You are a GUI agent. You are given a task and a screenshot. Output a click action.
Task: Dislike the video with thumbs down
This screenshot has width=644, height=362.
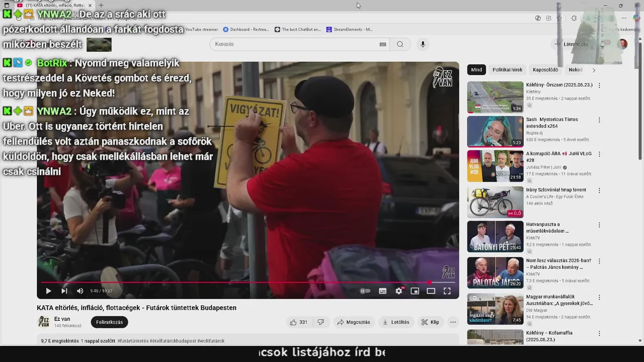[x=321, y=322]
